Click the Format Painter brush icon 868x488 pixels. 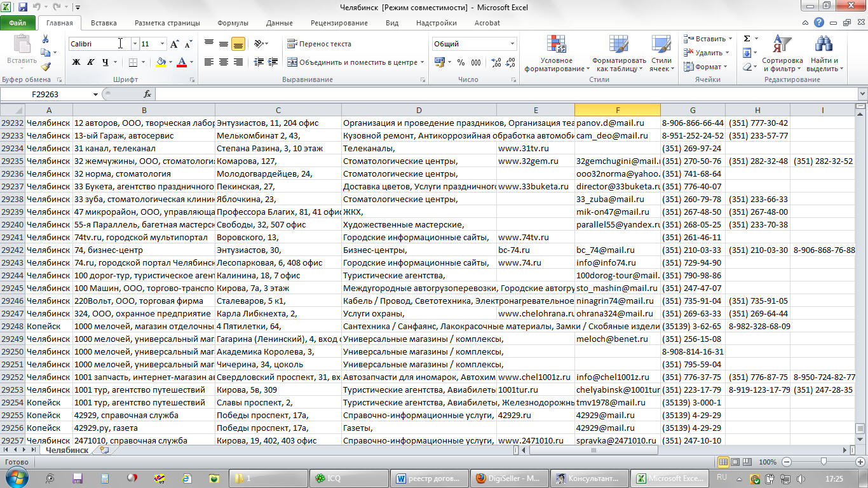[x=45, y=66]
